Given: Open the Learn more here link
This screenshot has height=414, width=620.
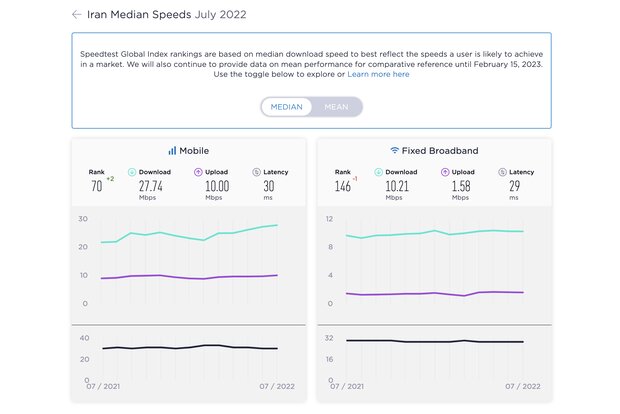Looking at the screenshot, I should pos(378,74).
